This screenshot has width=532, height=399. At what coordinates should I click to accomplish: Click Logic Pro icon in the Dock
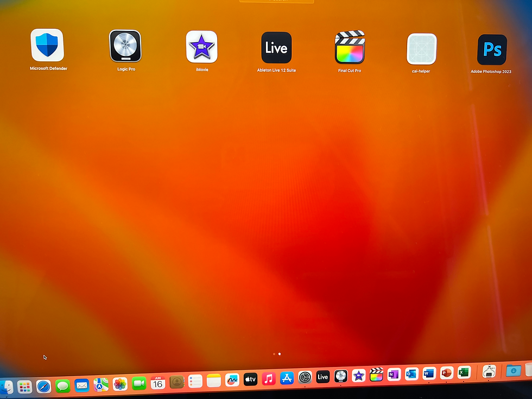341,376
